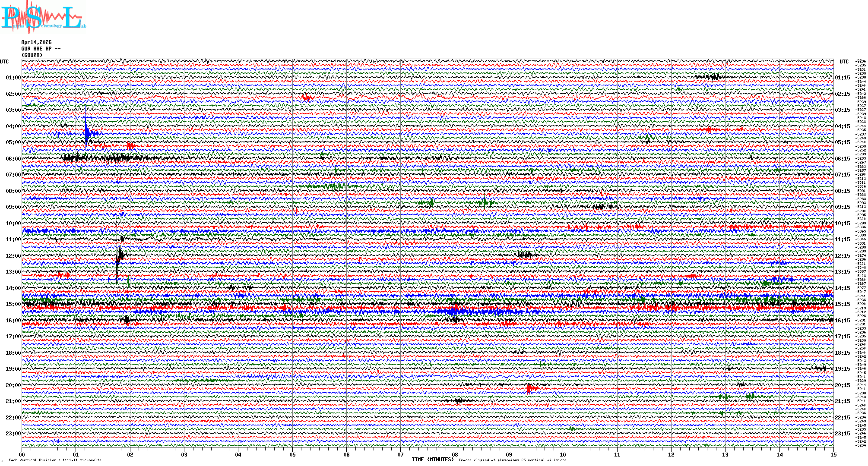Click the (GOURA) station name
Screen dimensions: 868x466
(32, 55)
